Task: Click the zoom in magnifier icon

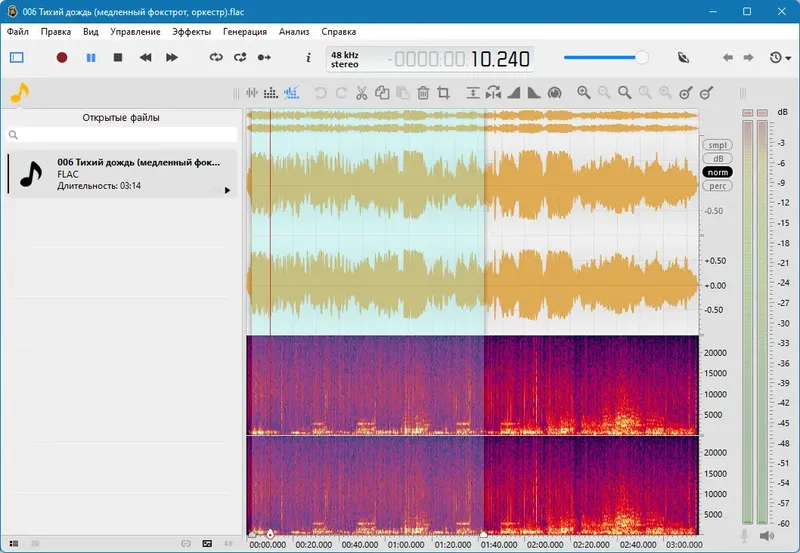Action: pos(583,93)
